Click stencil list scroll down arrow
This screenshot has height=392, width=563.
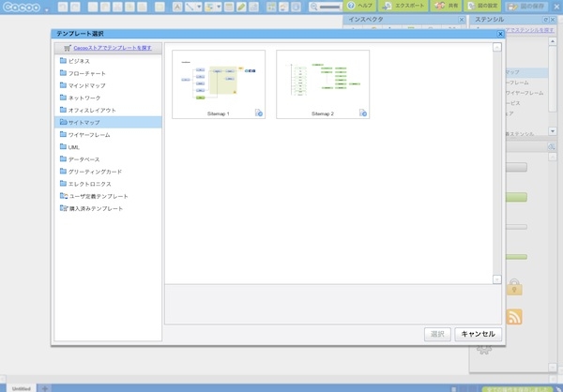(553, 131)
